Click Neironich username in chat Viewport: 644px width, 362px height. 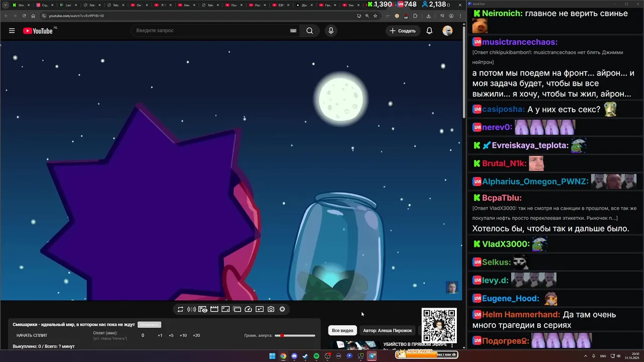coord(502,14)
